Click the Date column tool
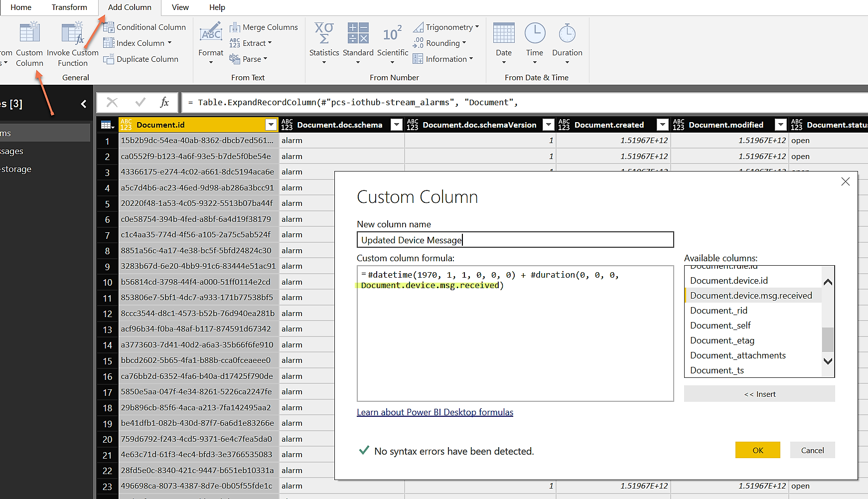This screenshot has height=499, width=868. click(x=503, y=33)
